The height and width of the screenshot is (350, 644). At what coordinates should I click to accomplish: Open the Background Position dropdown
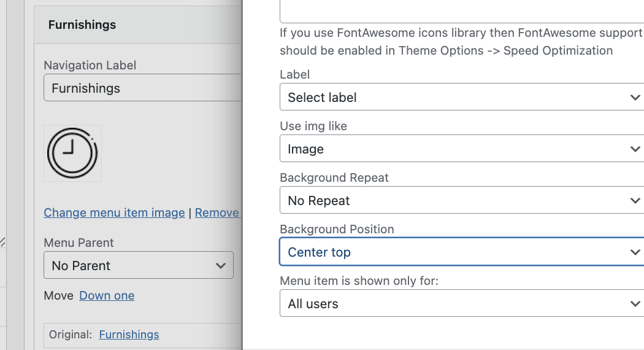461,252
